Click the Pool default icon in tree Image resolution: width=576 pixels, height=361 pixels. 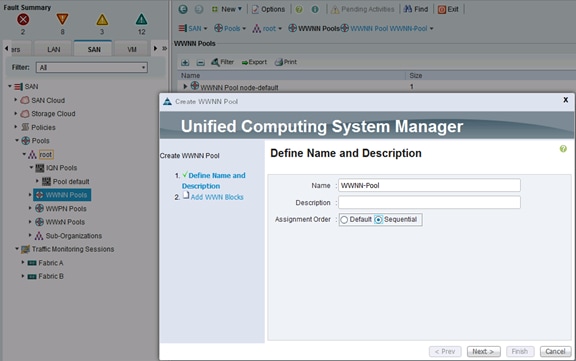(46, 181)
